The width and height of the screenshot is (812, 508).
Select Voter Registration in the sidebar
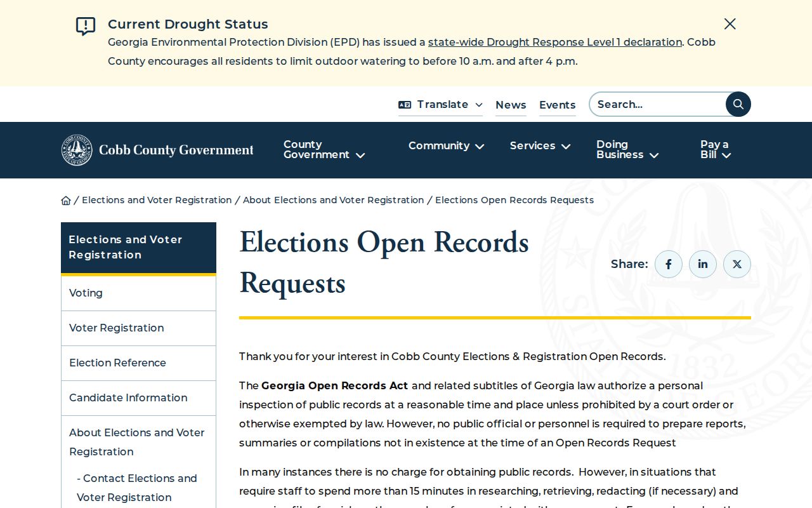[138, 328]
